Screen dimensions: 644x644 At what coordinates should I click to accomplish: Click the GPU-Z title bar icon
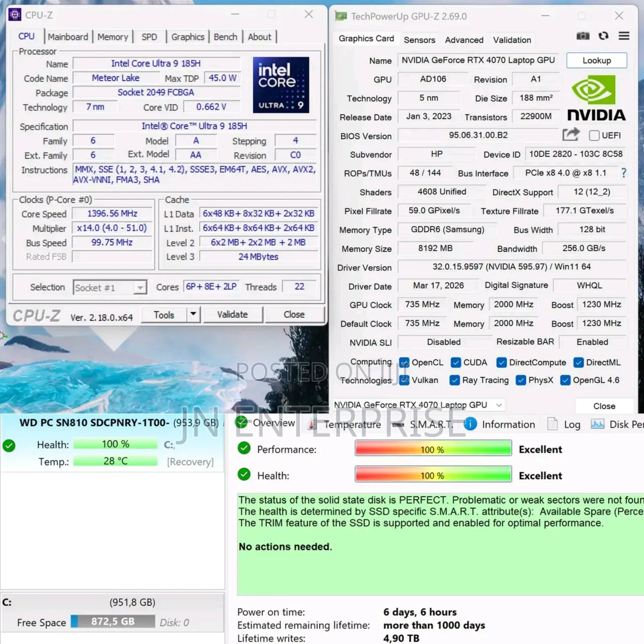[341, 16]
